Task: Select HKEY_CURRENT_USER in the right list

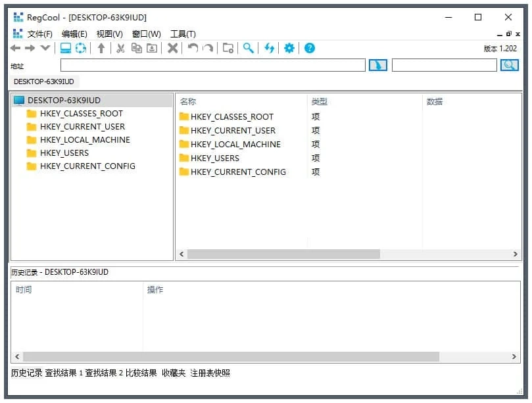Action: tap(233, 131)
